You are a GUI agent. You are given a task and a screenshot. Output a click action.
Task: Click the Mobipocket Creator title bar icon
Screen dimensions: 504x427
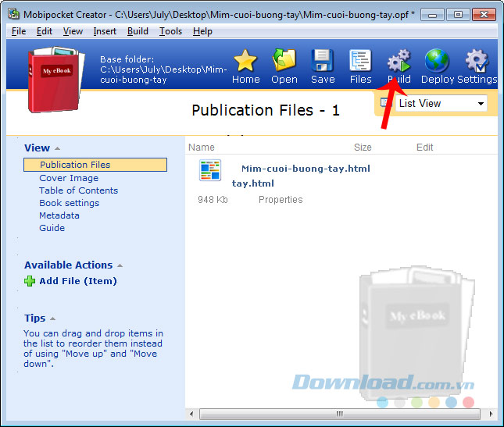click(14, 15)
